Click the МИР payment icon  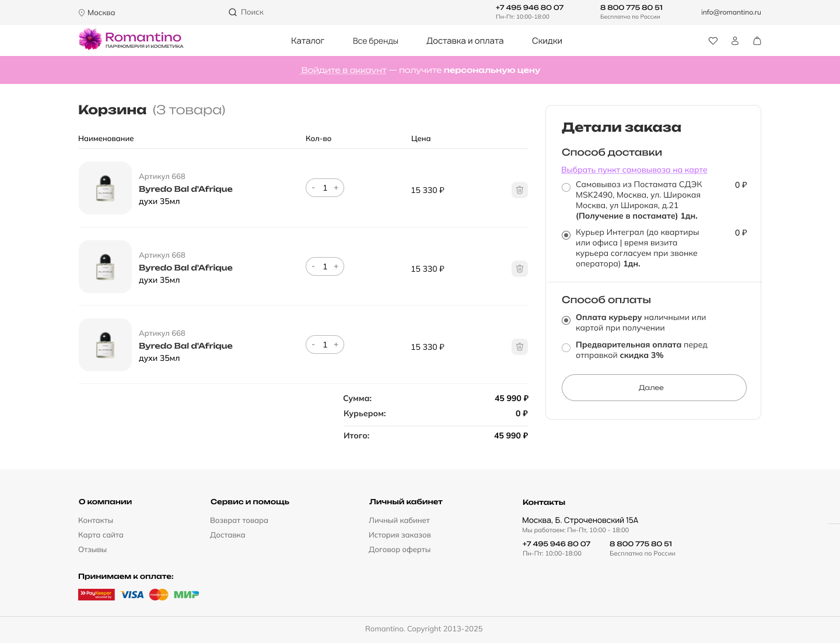[x=185, y=594]
